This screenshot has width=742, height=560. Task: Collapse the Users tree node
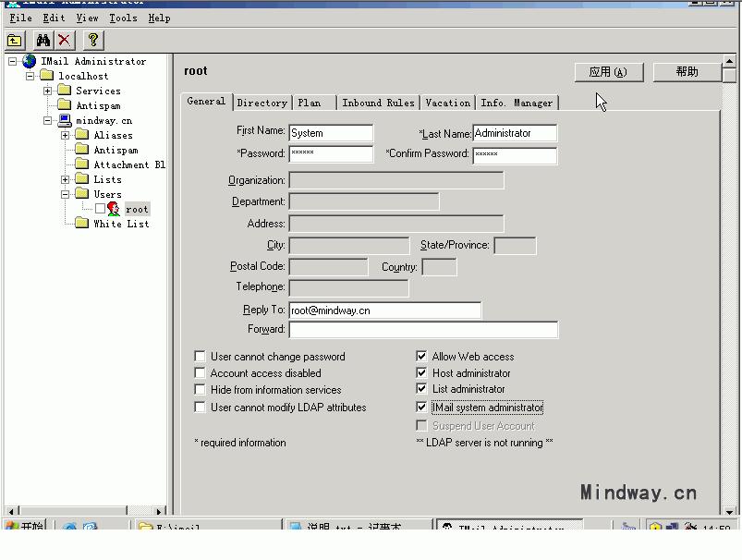(x=66, y=194)
